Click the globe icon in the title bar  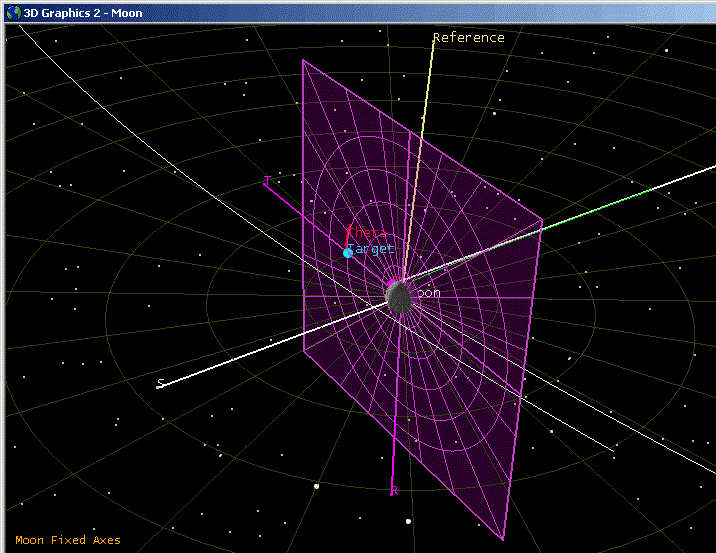click(12, 11)
